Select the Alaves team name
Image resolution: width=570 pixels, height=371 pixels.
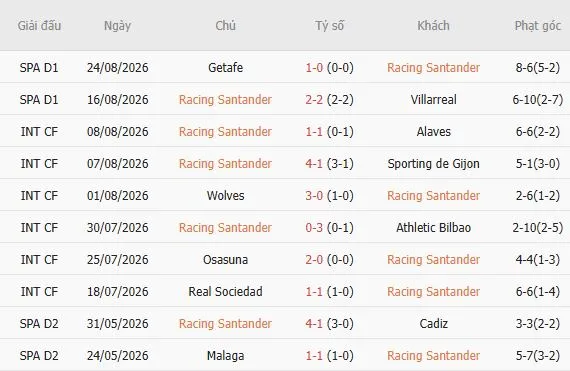point(433,132)
